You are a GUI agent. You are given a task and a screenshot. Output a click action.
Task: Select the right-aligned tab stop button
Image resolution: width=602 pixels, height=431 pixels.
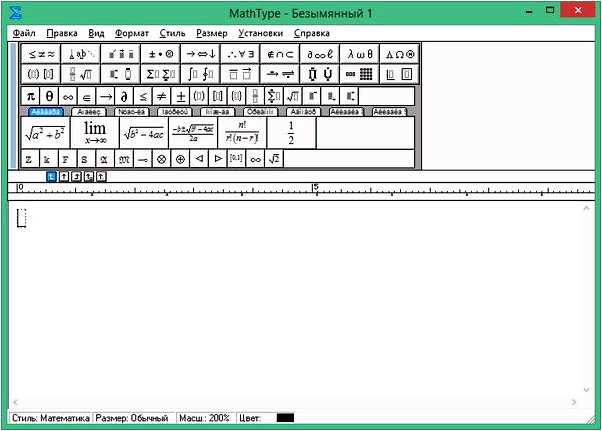tap(76, 177)
